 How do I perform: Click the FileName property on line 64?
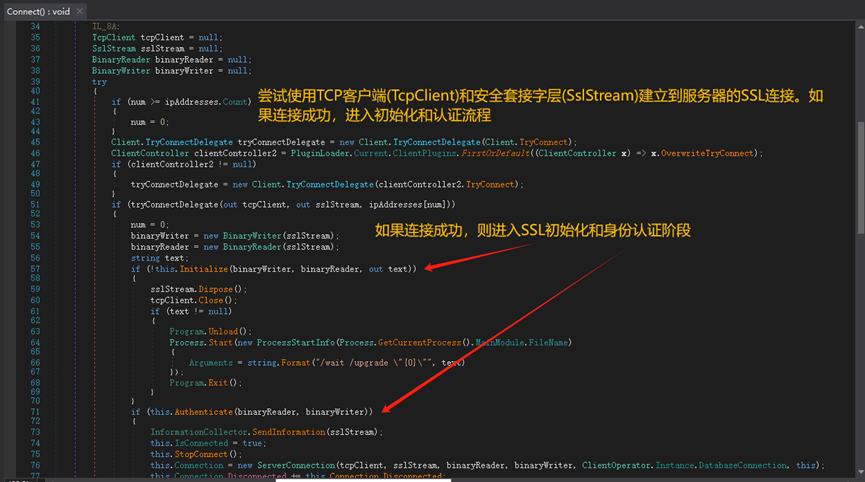coord(548,342)
